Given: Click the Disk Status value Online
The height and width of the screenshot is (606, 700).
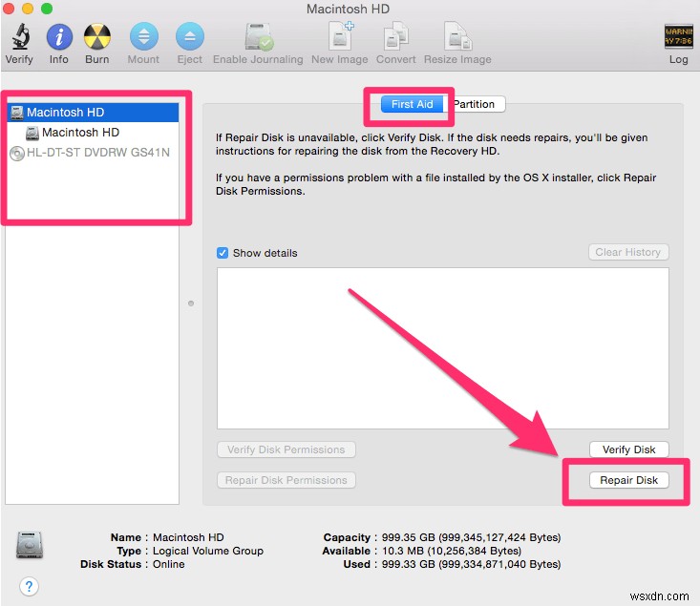Looking at the screenshot, I should 169,564.
